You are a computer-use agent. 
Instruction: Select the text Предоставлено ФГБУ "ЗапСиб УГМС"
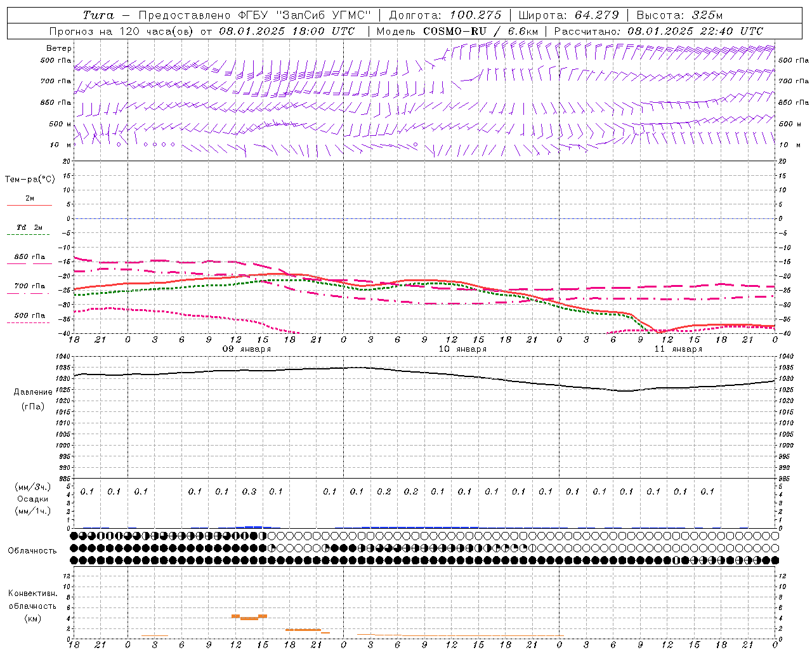coord(254,15)
